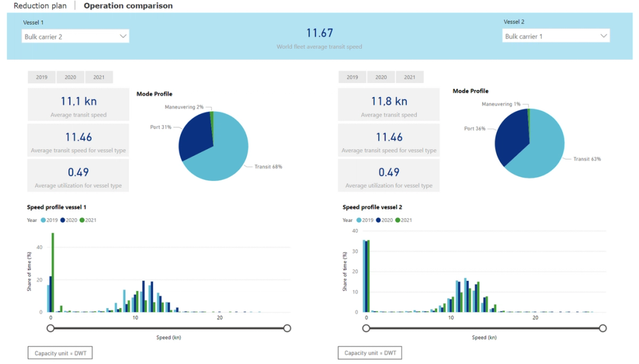Screen dimensions: 639x364
Task: Click the Capacity unit = DWT button for vessel 2
Action: 370,353
